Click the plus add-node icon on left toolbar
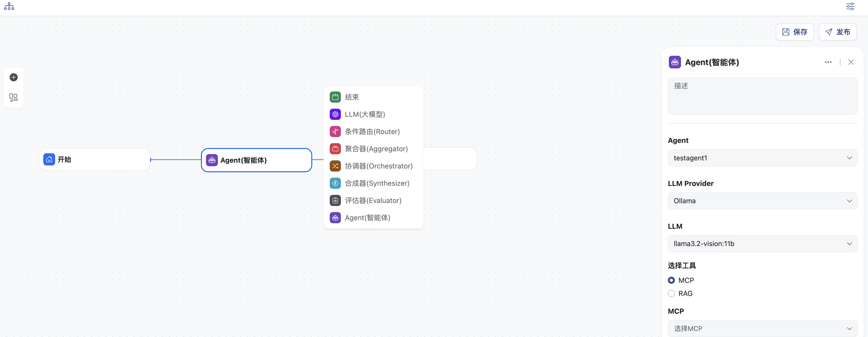 [13, 77]
